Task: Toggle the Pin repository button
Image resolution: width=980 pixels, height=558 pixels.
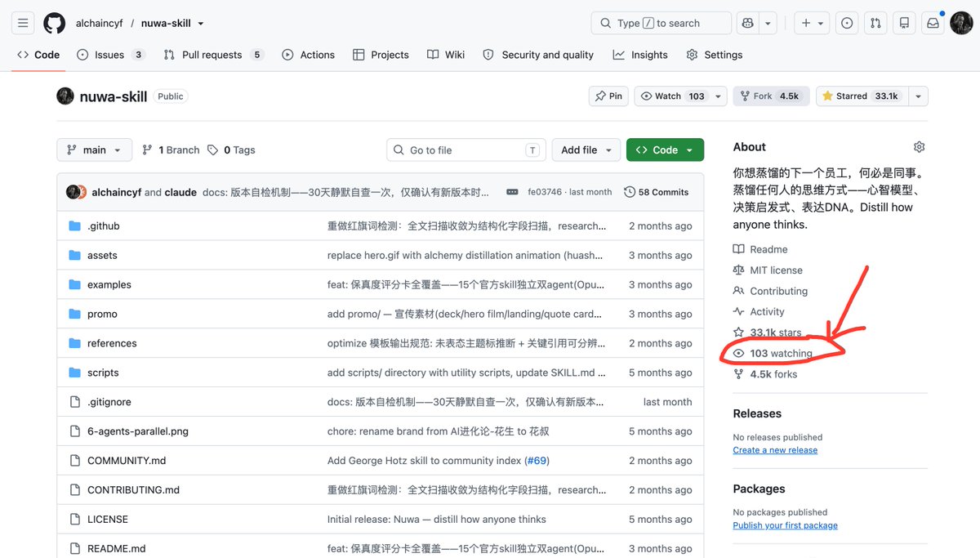Action: [608, 96]
